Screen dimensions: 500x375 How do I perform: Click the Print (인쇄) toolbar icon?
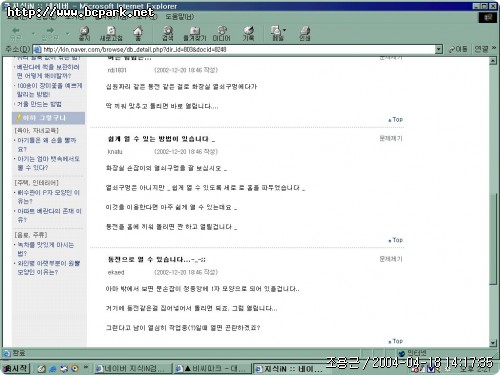305,31
